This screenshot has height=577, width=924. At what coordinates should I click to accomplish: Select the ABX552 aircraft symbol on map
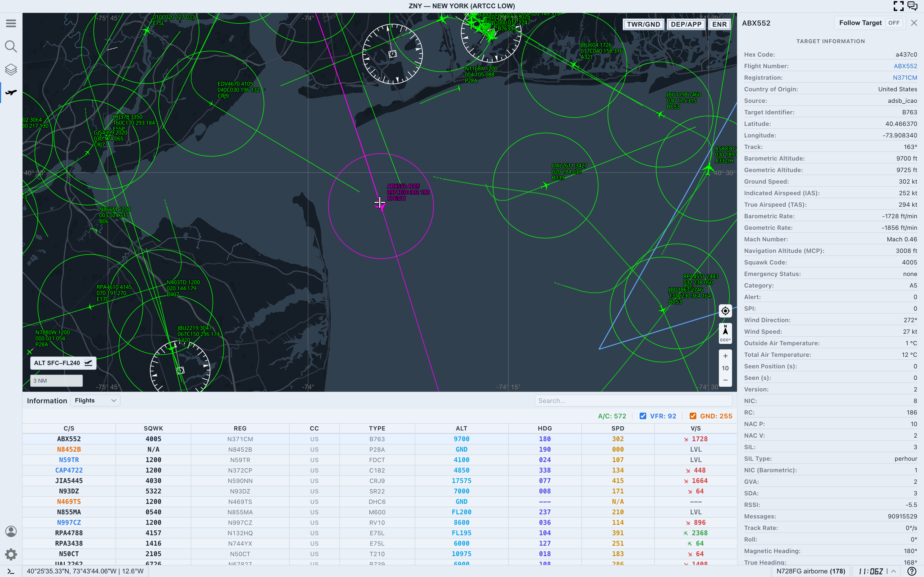click(381, 206)
